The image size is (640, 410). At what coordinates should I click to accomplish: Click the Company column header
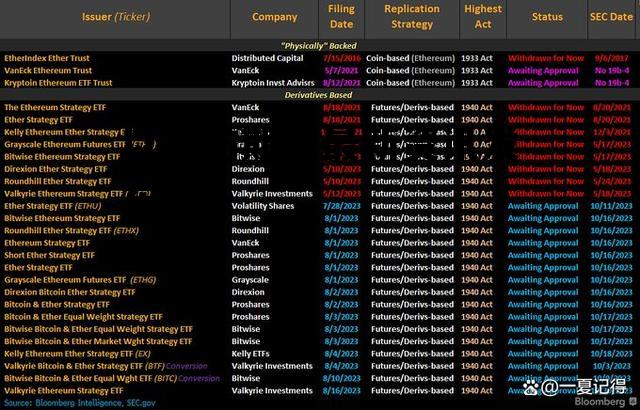tap(274, 17)
